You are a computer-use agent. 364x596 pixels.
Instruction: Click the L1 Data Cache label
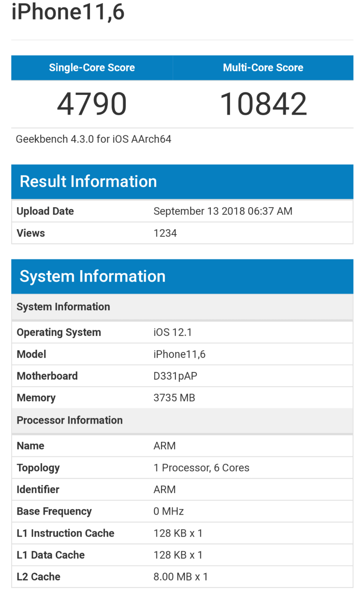[x=51, y=555]
